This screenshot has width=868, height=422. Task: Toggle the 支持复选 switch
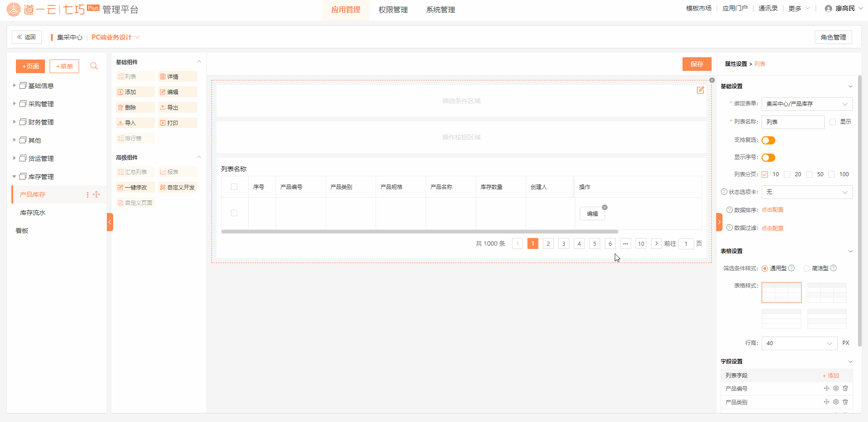pyautogui.click(x=768, y=140)
